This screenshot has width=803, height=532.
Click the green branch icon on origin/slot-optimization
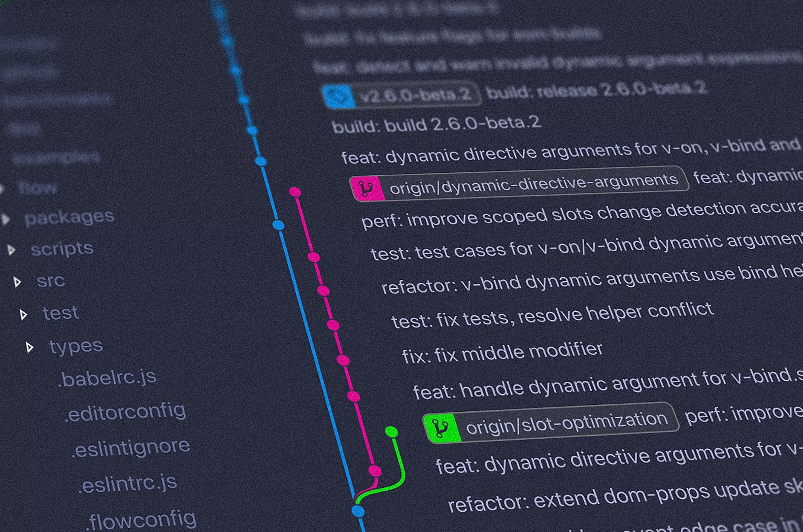tap(442, 428)
